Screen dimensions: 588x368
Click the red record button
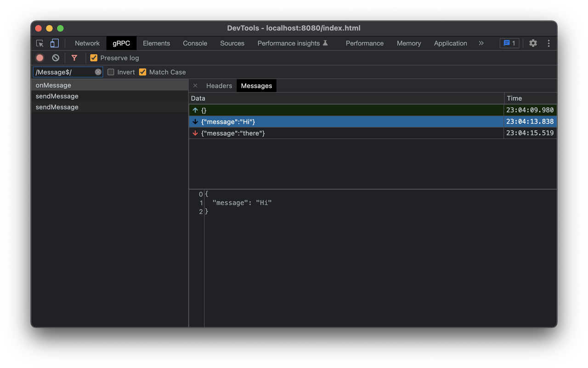click(40, 57)
